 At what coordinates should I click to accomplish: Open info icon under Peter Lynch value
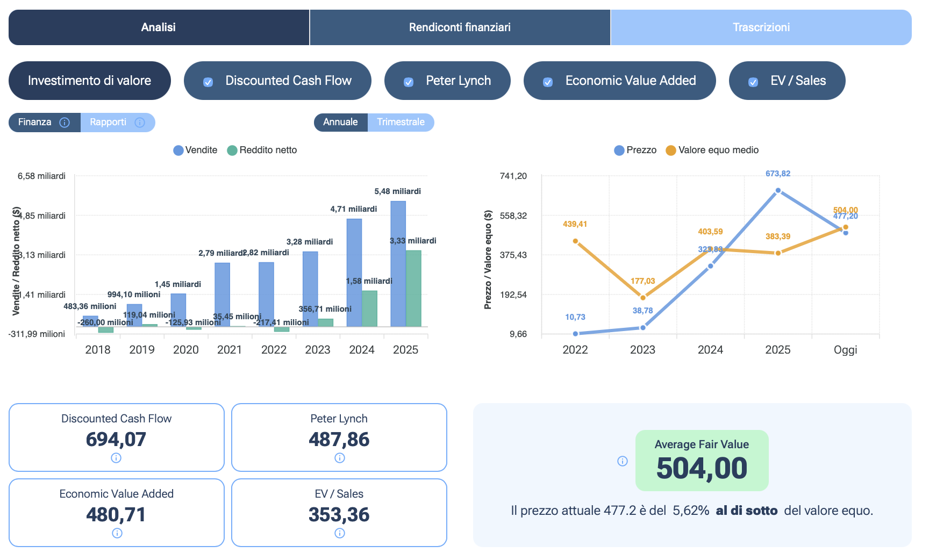(339, 458)
